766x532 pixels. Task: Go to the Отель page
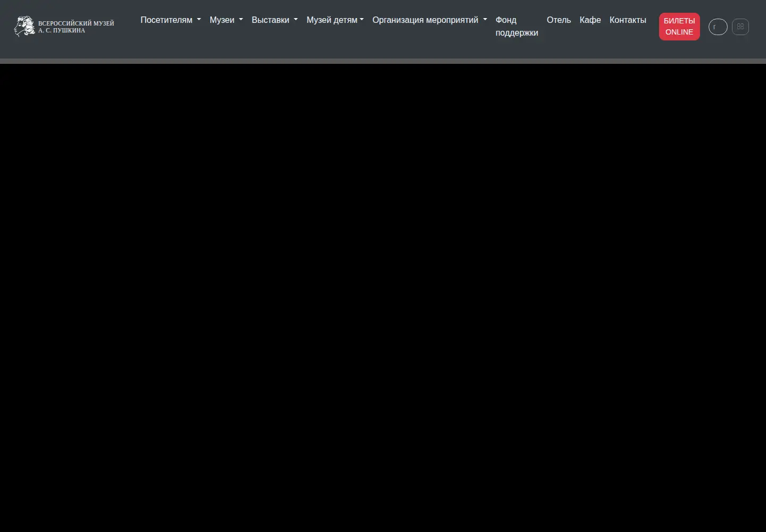tap(559, 20)
